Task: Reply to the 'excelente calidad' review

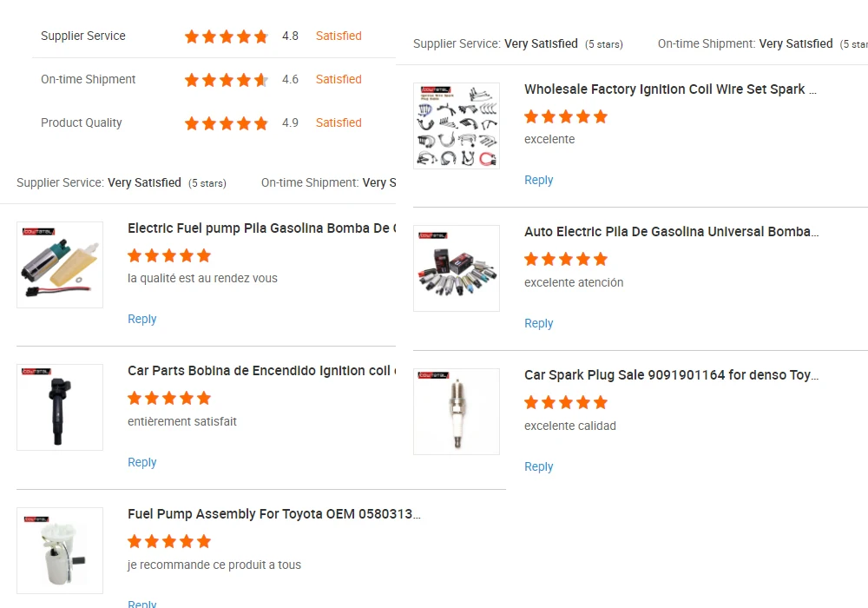Action: [539, 467]
